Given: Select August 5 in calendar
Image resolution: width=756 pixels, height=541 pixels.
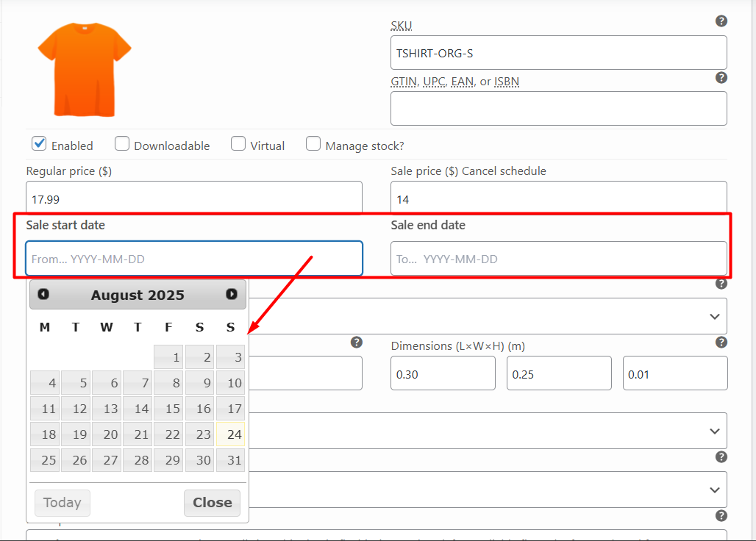Looking at the screenshot, I should [x=76, y=382].
